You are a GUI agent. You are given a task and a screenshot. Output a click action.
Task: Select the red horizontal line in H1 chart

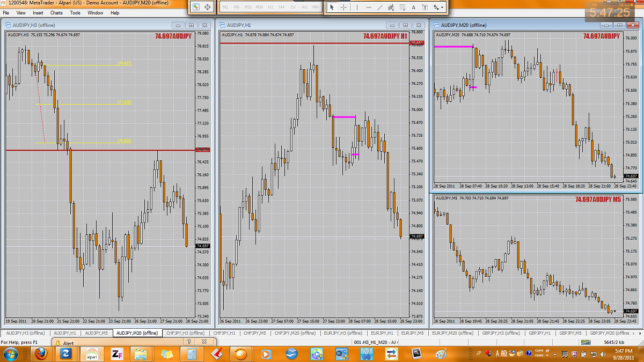(314, 43)
